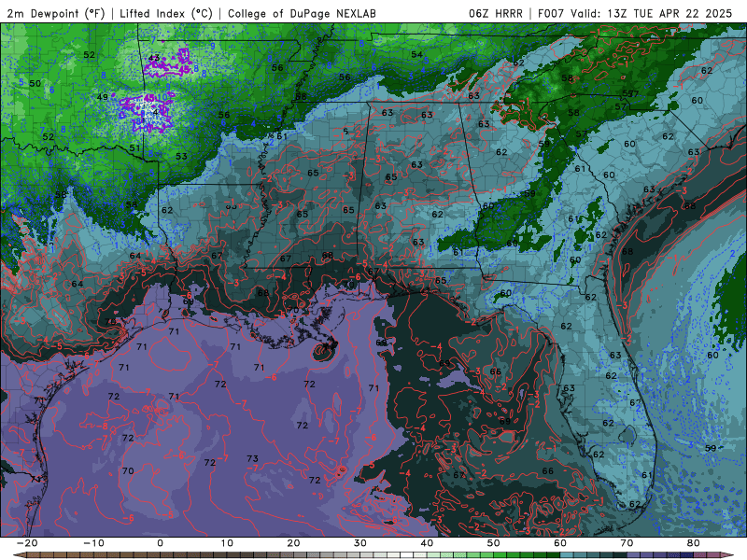
Task: Click the '06Z HRRR' model run label
Action: tap(496, 13)
